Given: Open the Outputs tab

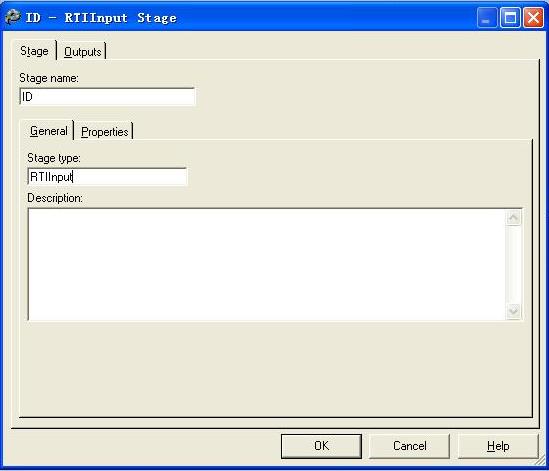Looking at the screenshot, I should click(83, 52).
